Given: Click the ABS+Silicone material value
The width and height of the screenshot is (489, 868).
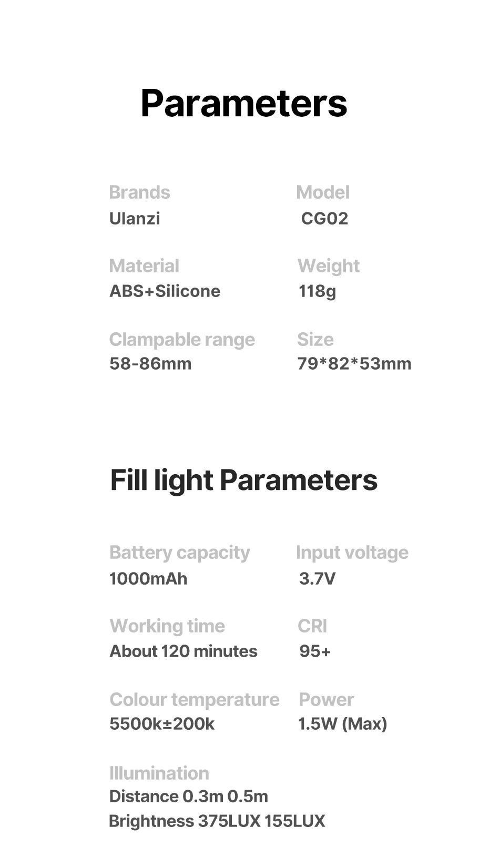Looking at the screenshot, I should click(x=165, y=291).
